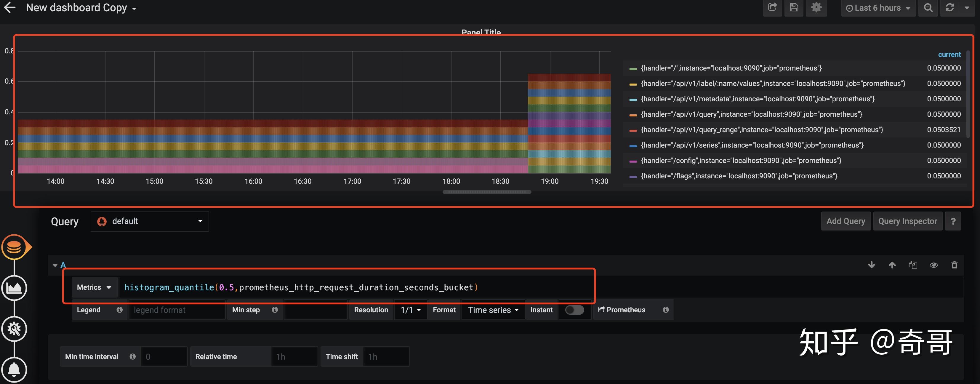Open the Alert bell tab in the sidebar

(14, 369)
